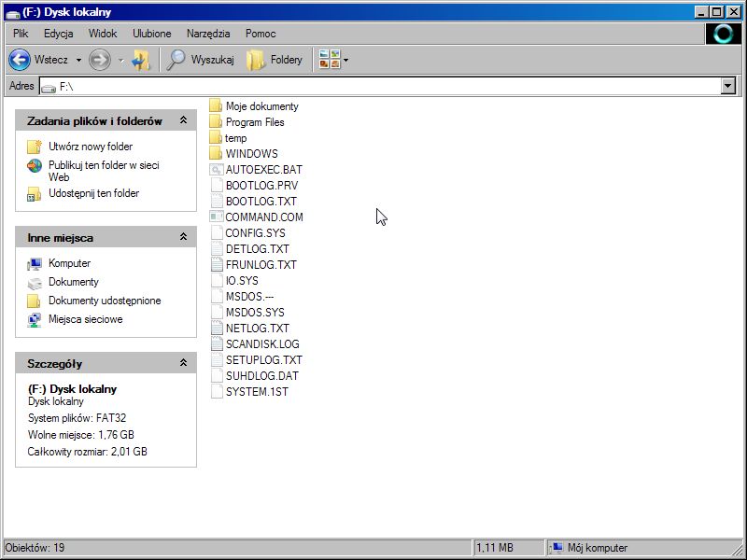Screen dimensions: 747x560
Task: Click the Wyszukaj magnifier icon
Action: (x=176, y=60)
